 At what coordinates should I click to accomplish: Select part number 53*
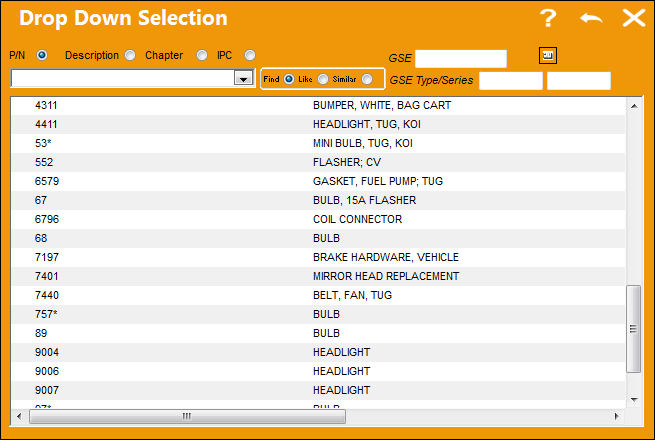pyautogui.click(x=43, y=143)
